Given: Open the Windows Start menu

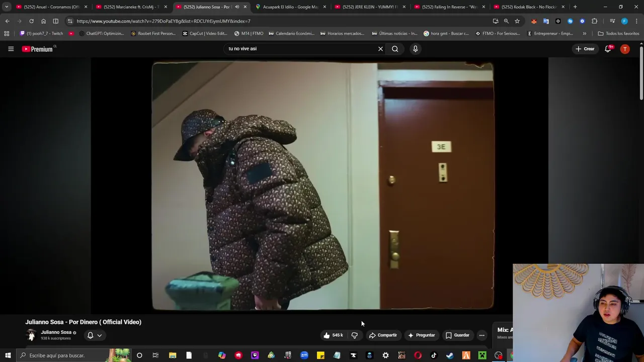Looking at the screenshot, I should [x=8, y=355].
